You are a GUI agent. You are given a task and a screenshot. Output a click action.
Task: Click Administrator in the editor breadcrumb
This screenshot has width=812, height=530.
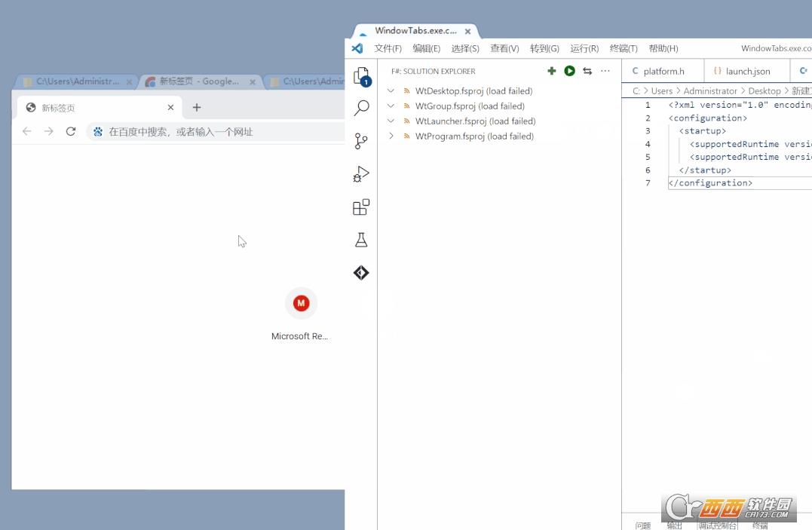tap(710, 90)
